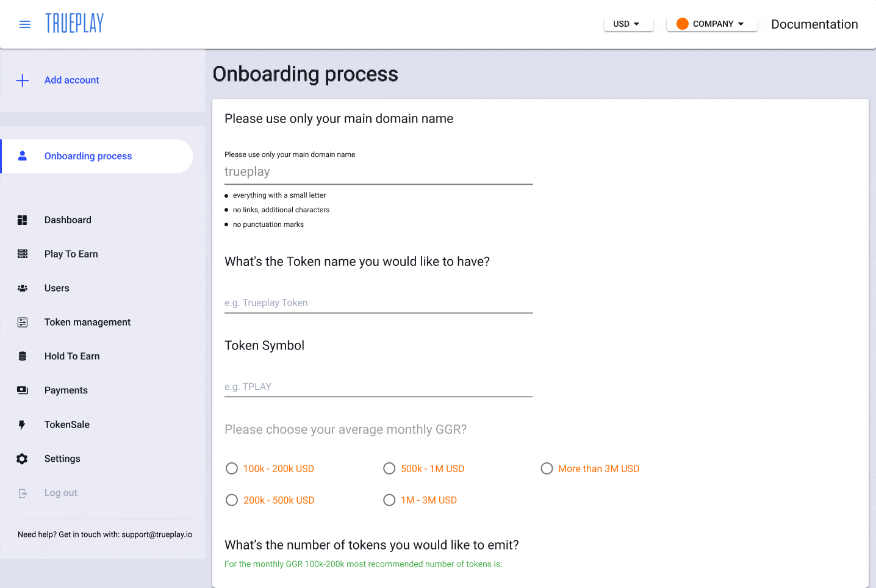Select the 500k - 1M USD radio button
This screenshot has width=876, height=588.
(389, 468)
